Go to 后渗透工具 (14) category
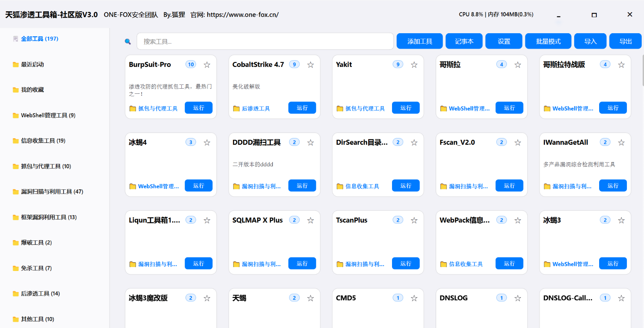The width and height of the screenshot is (644, 328). click(40, 294)
